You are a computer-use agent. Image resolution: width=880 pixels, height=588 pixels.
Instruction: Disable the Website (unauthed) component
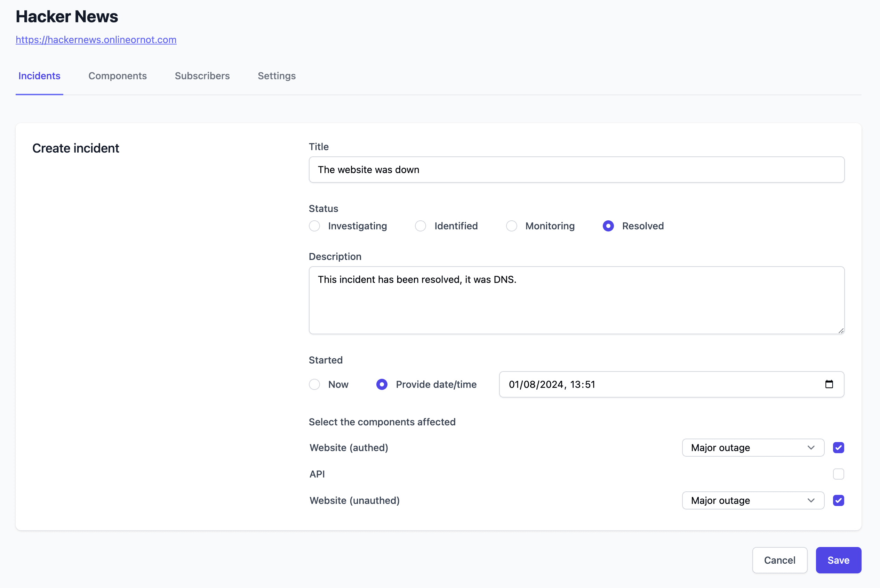[838, 500]
